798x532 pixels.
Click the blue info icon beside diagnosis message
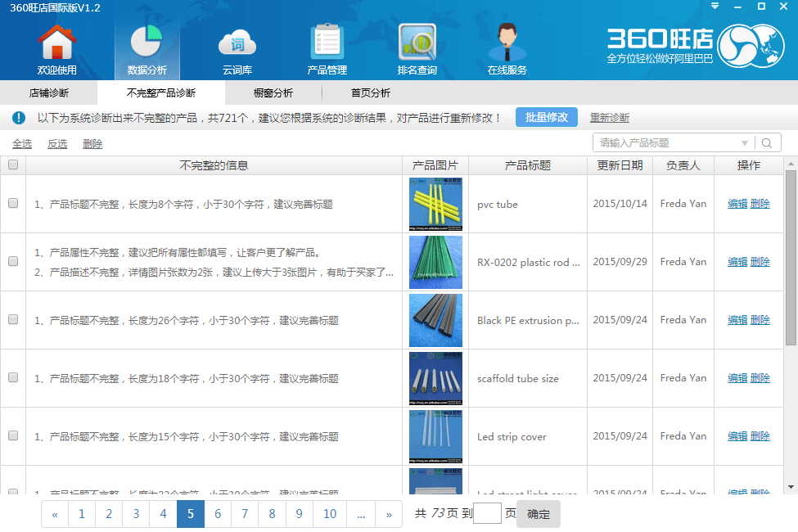click(x=19, y=118)
